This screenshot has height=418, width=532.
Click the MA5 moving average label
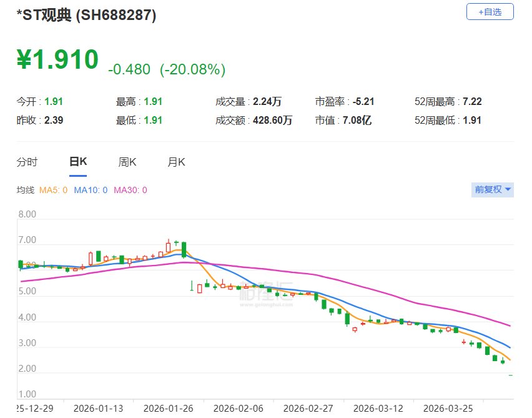tap(53, 190)
